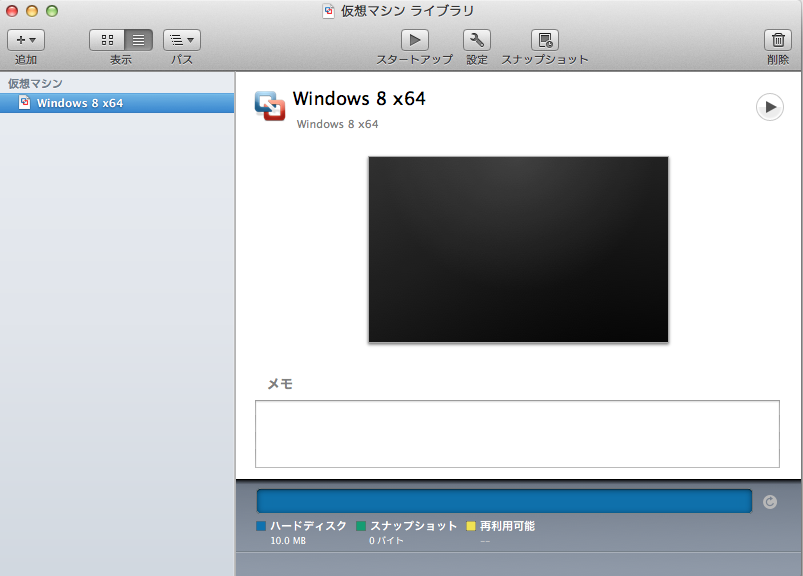
Task: Click the large Windows 8 x64 title
Action: point(359,98)
